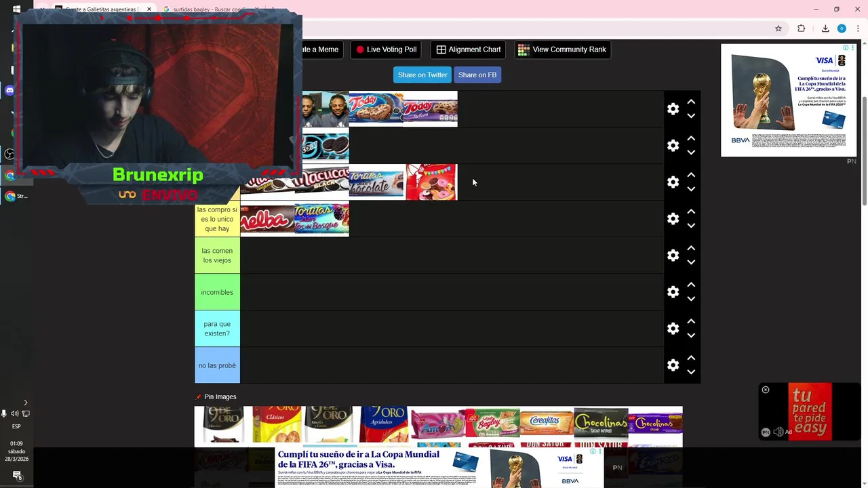Share tier list on Twitter

422,75
